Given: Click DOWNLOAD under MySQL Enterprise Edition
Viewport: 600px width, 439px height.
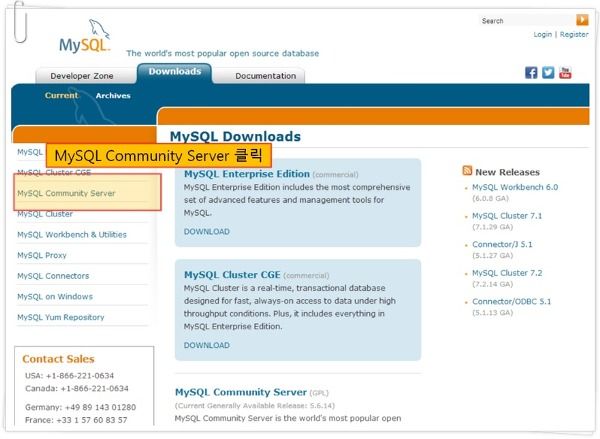Looking at the screenshot, I should tap(207, 232).
